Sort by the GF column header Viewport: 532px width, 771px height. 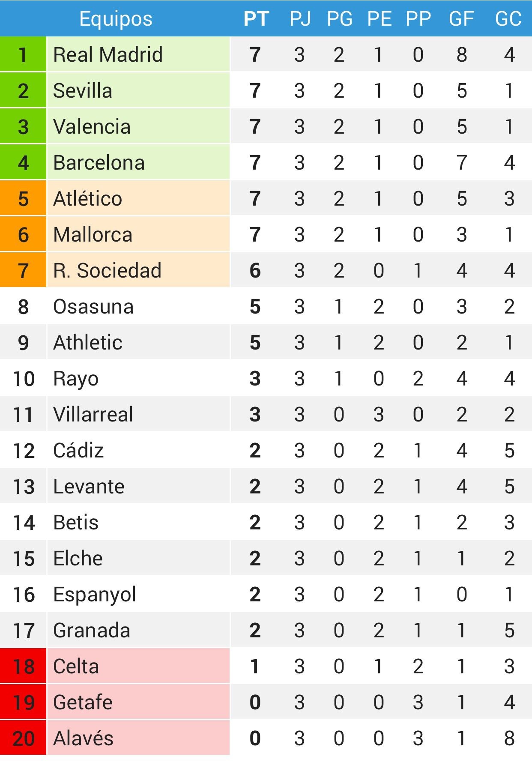point(461,19)
